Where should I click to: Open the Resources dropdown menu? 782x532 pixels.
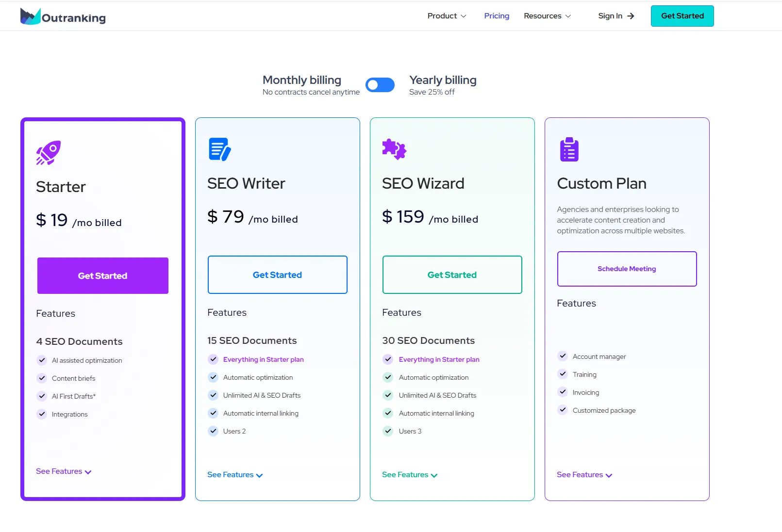coord(547,16)
